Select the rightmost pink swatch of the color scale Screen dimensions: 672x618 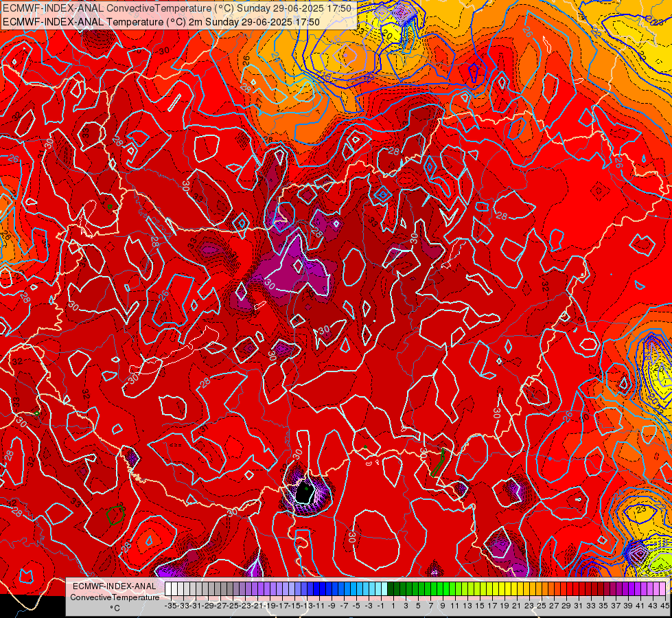(663, 588)
